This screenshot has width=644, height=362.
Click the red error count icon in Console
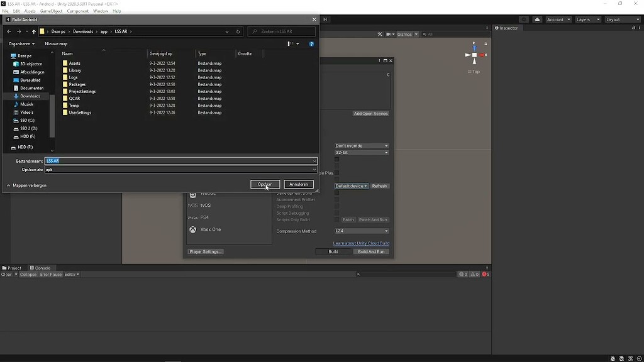[x=485, y=274]
